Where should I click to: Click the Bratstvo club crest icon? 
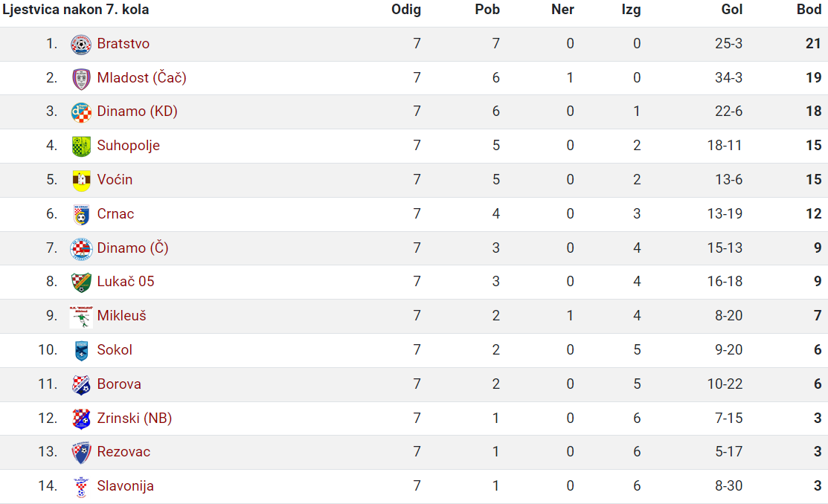tap(81, 45)
